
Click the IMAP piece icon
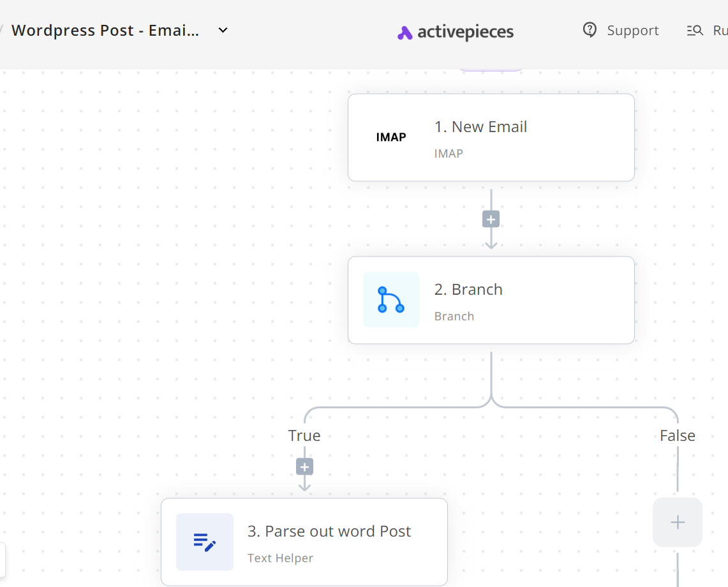[x=391, y=137]
